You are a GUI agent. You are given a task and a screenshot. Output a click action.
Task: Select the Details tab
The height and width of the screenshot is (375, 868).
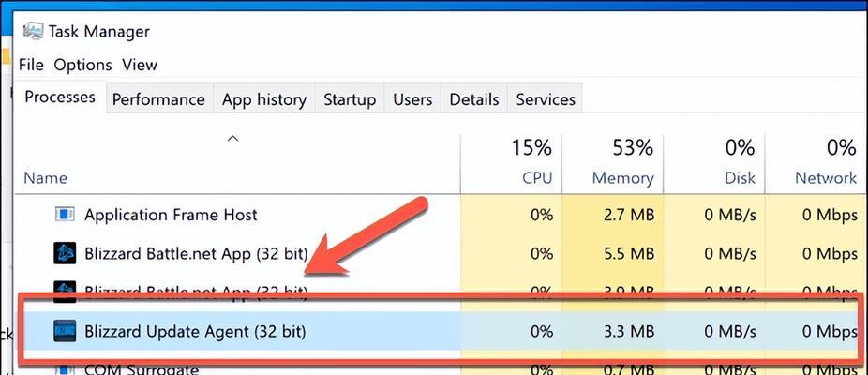474,99
